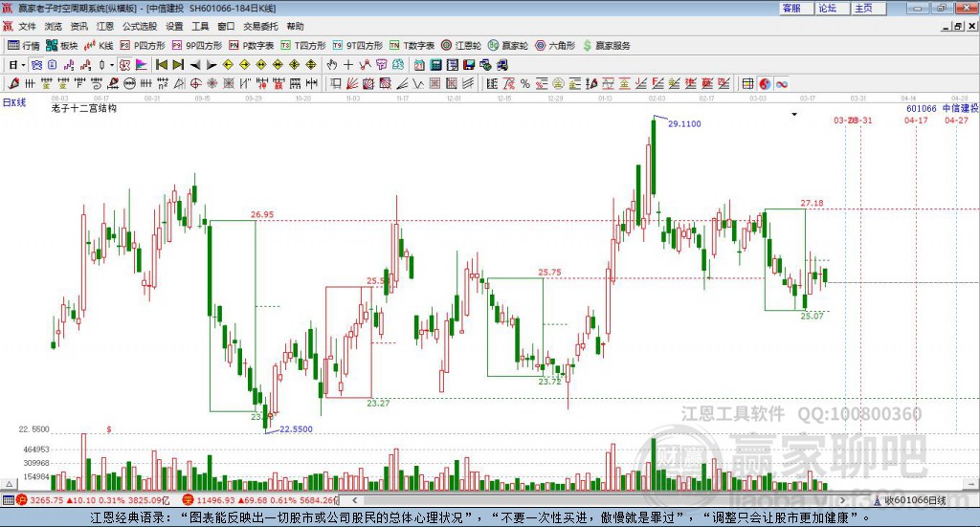
Task: Open the 江恩轮 Gann wheel
Action: 461,46
